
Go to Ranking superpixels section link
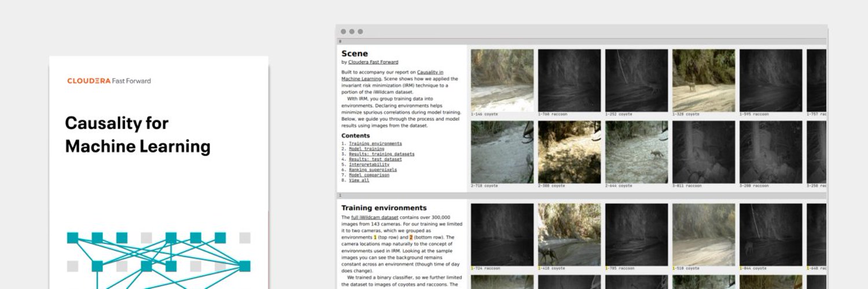[373, 169]
